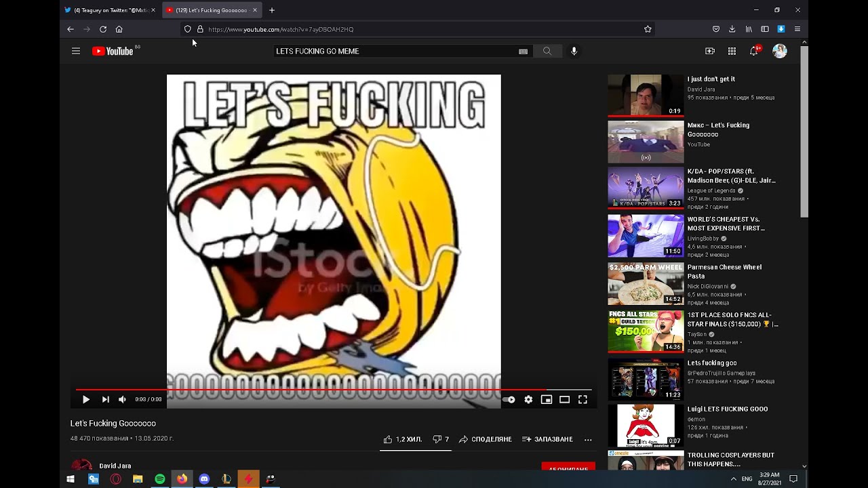This screenshot has width=868, height=488.
Task: Open the YouTube apps grid
Action: (x=732, y=51)
